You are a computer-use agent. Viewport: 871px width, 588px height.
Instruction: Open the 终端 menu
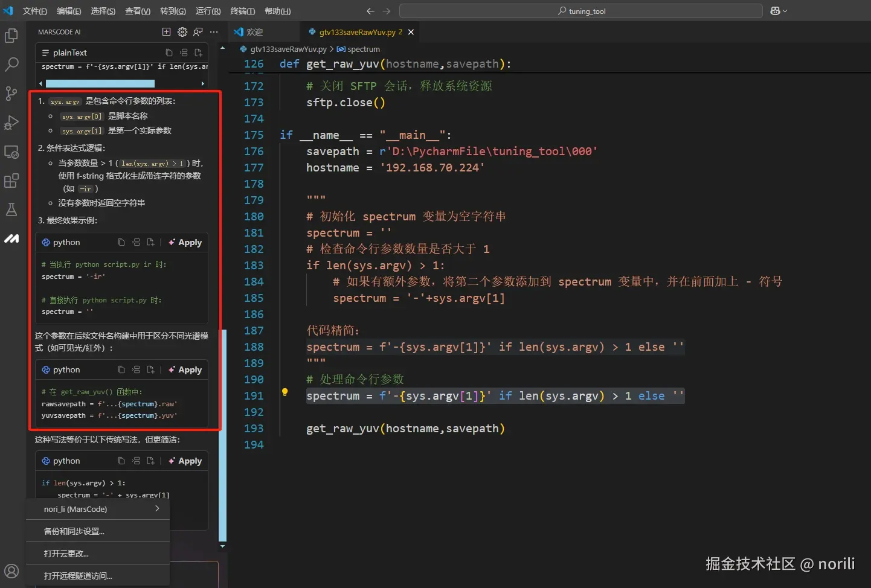tap(242, 11)
